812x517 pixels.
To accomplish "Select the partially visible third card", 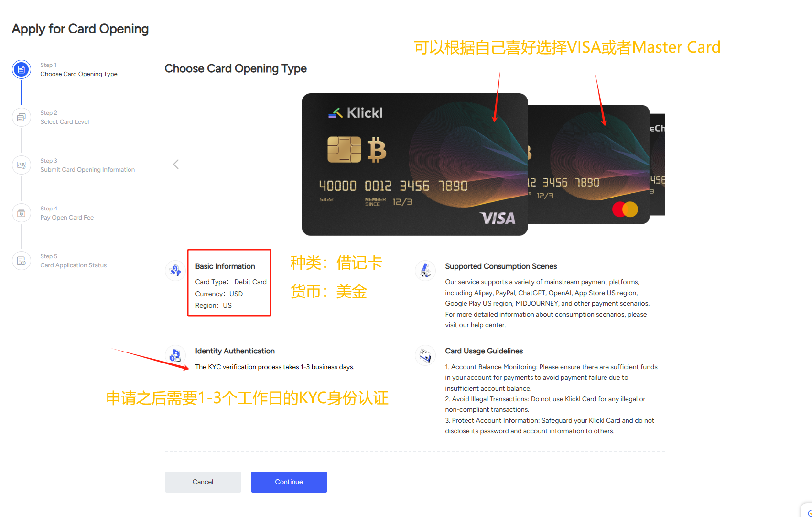I will coord(657,165).
